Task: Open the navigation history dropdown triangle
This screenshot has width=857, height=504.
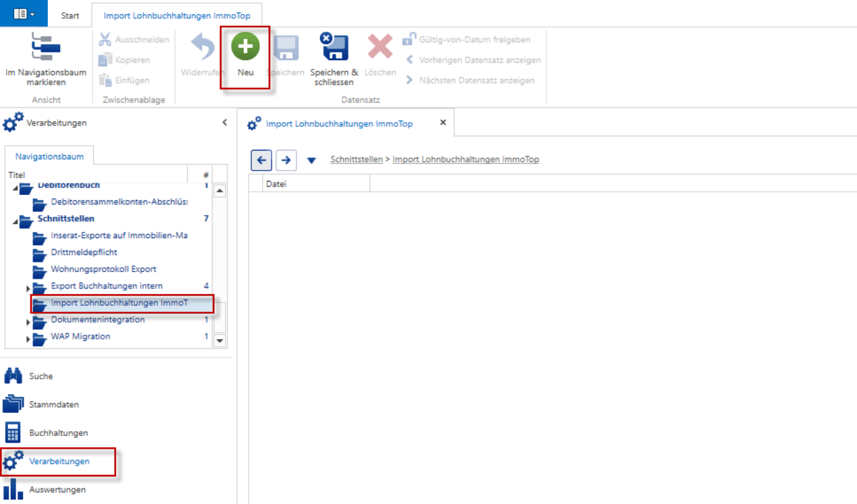Action: 311,161
